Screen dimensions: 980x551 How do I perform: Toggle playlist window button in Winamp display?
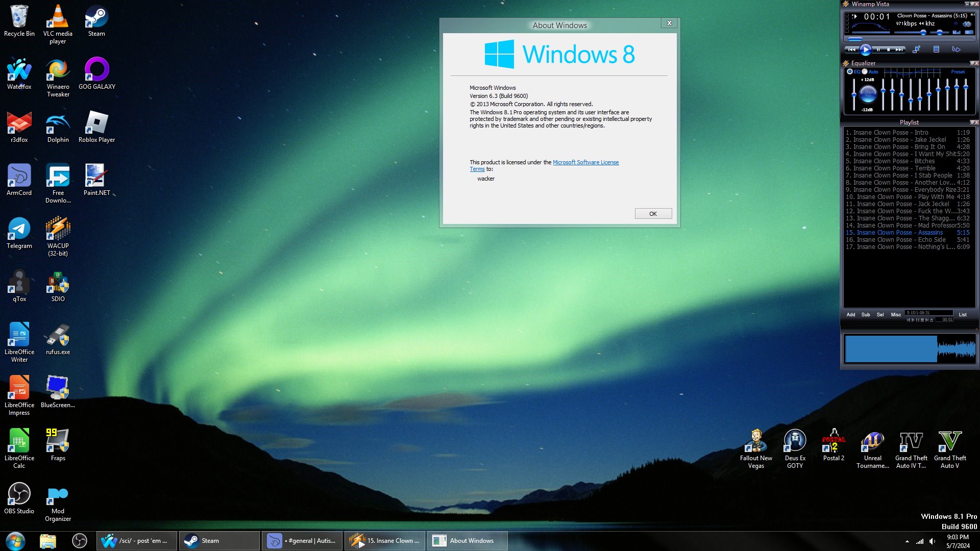[969, 32]
